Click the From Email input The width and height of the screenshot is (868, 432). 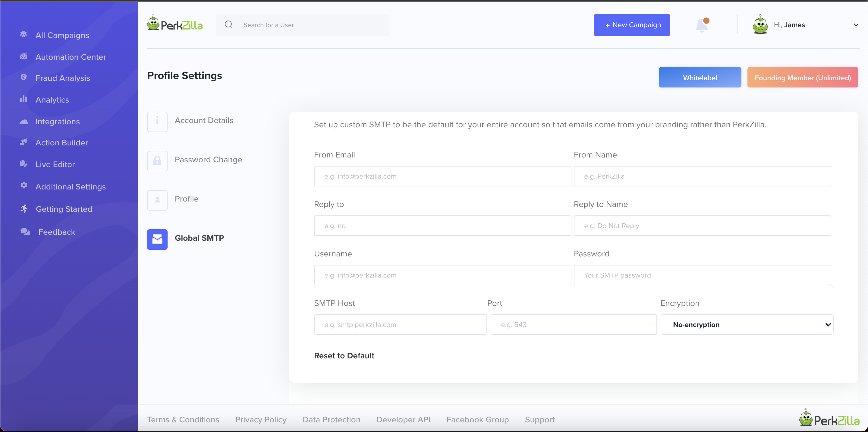click(x=442, y=176)
